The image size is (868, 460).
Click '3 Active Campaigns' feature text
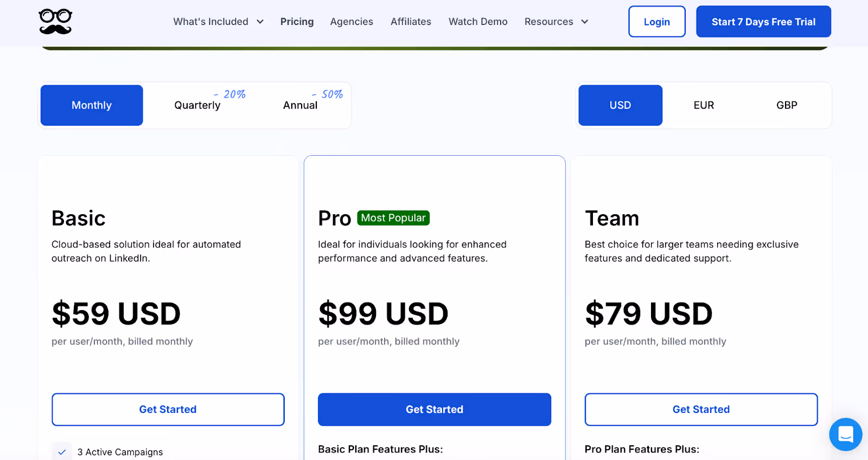120,452
